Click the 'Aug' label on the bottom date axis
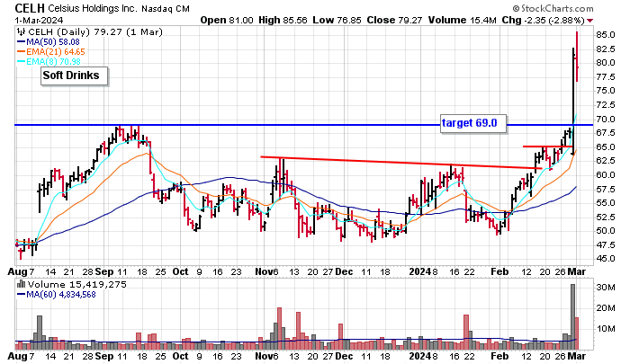The height and width of the screenshot is (364, 630). point(18,356)
